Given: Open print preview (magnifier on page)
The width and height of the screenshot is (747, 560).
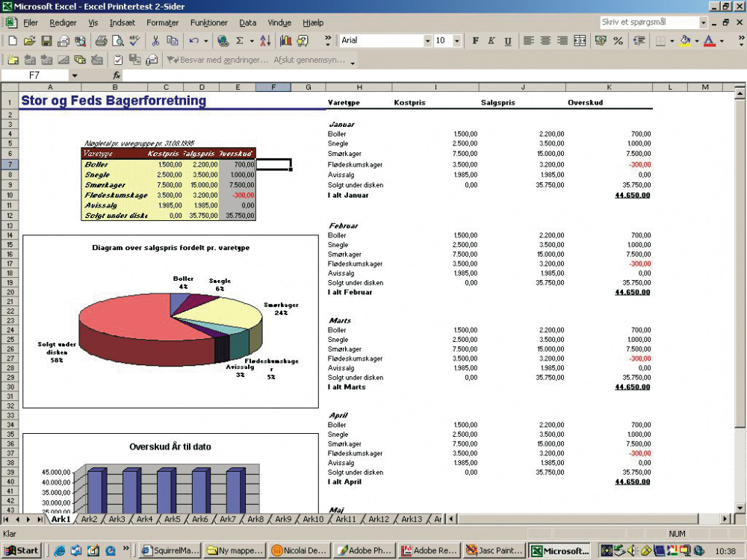Looking at the screenshot, I should tap(118, 41).
